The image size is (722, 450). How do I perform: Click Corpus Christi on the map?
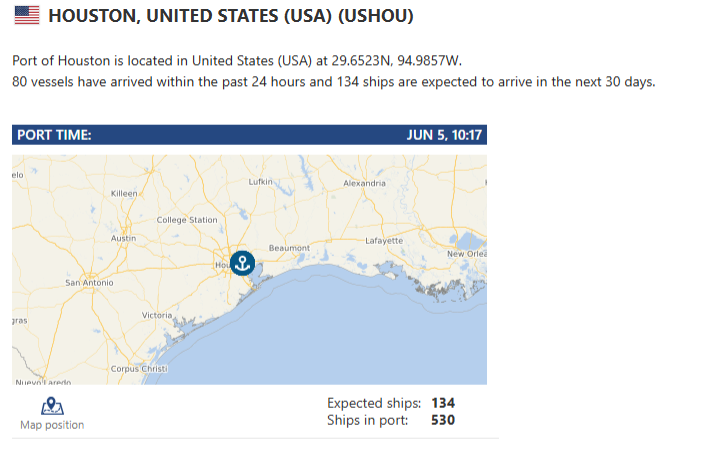(x=139, y=369)
